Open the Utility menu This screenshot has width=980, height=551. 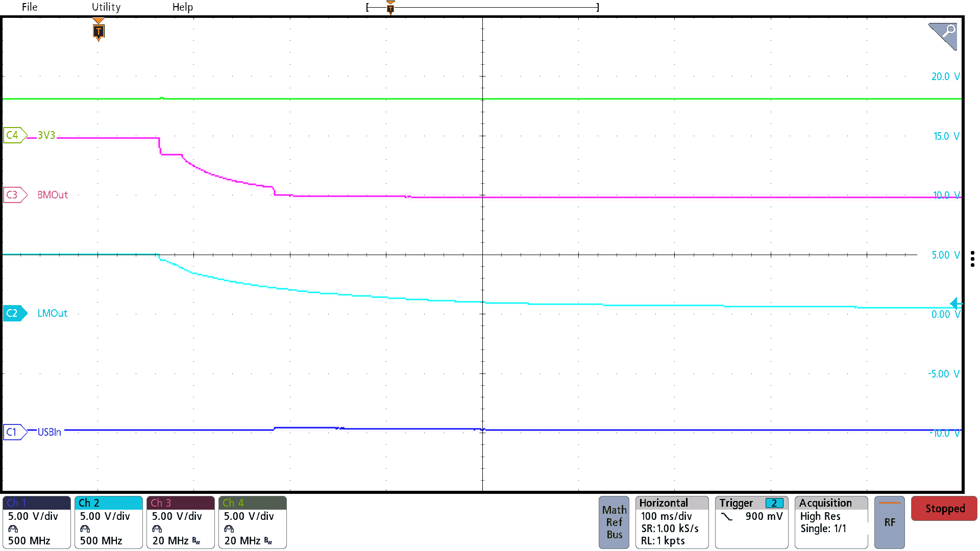click(x=106, y=7)
